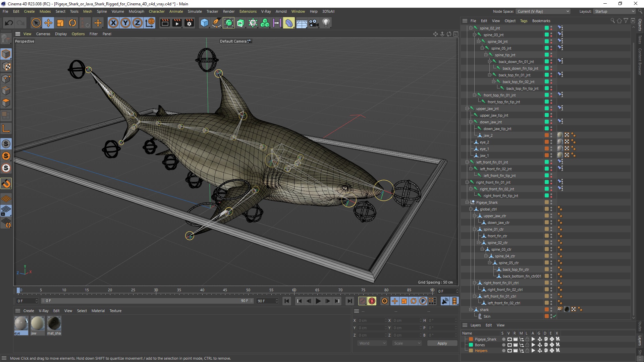Click the Helpers layer color swatch
The width and height of the screenshot is (644, 362).
click(x=471, y=351)
